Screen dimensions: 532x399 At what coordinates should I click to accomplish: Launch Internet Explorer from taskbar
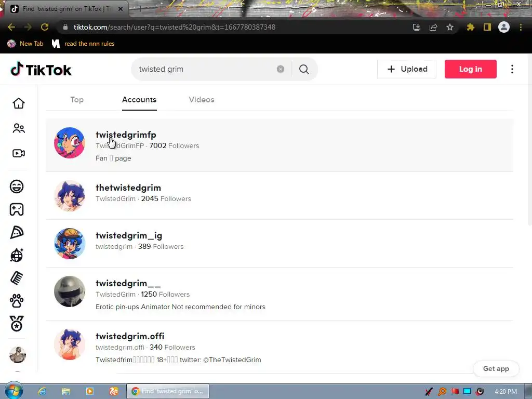click(x=42, y=391)
